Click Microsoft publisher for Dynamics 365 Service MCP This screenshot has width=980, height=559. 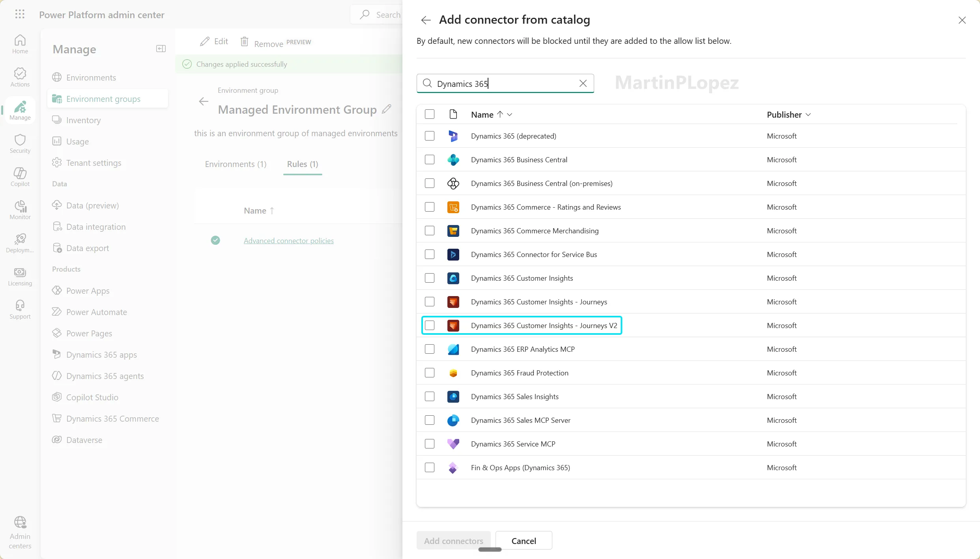point(782,444)
